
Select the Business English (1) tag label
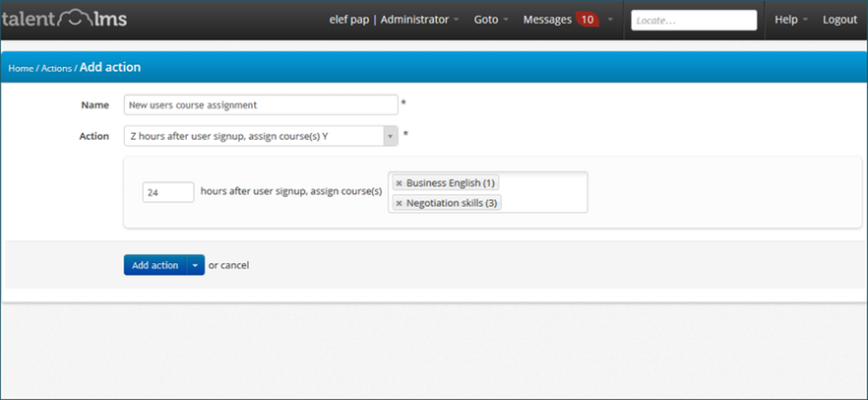tap(450, 183)
